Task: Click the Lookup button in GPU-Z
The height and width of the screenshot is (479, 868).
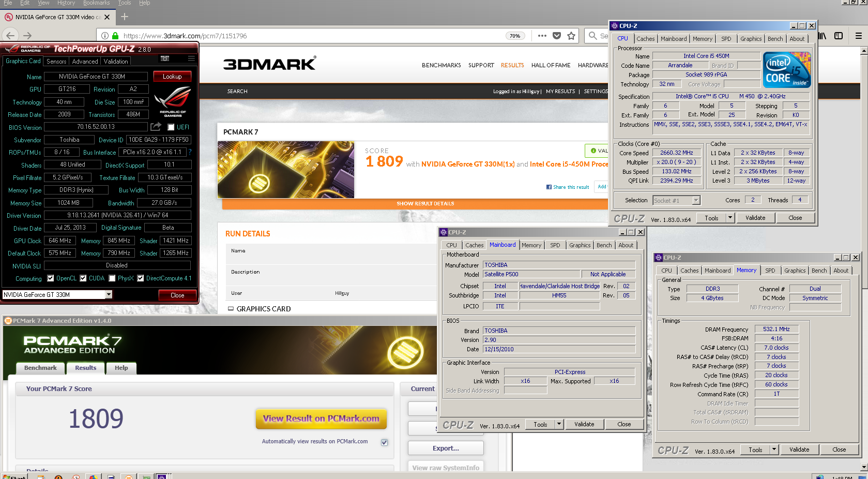Action: tap(172, 77)
